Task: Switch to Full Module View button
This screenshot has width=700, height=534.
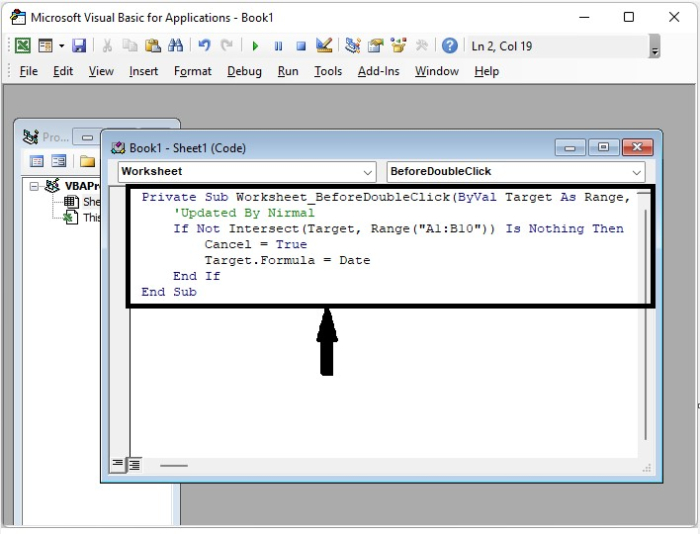Action: (x=134, y=465)
